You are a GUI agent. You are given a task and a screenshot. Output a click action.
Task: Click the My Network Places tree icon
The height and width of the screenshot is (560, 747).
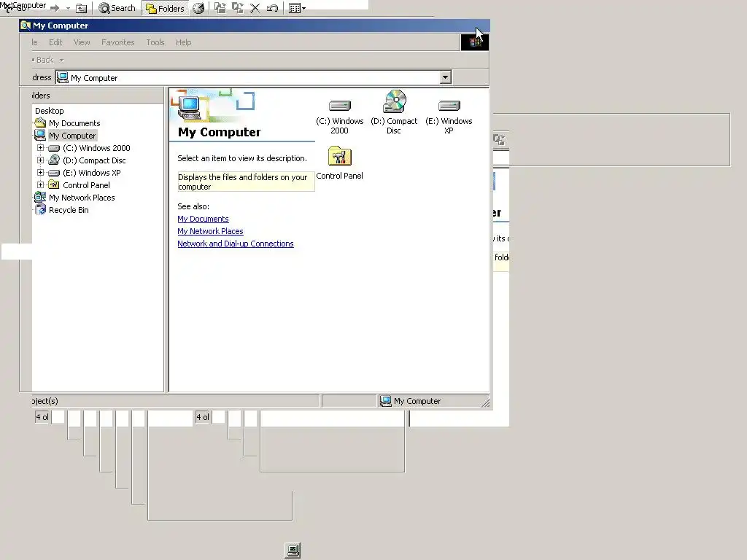[x=40, y=197]
